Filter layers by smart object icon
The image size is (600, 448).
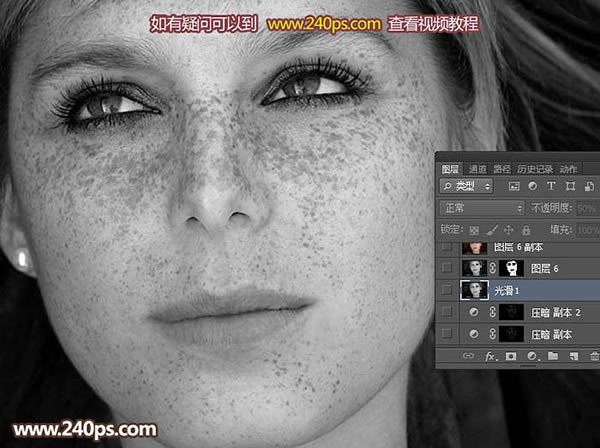[589, 186]
